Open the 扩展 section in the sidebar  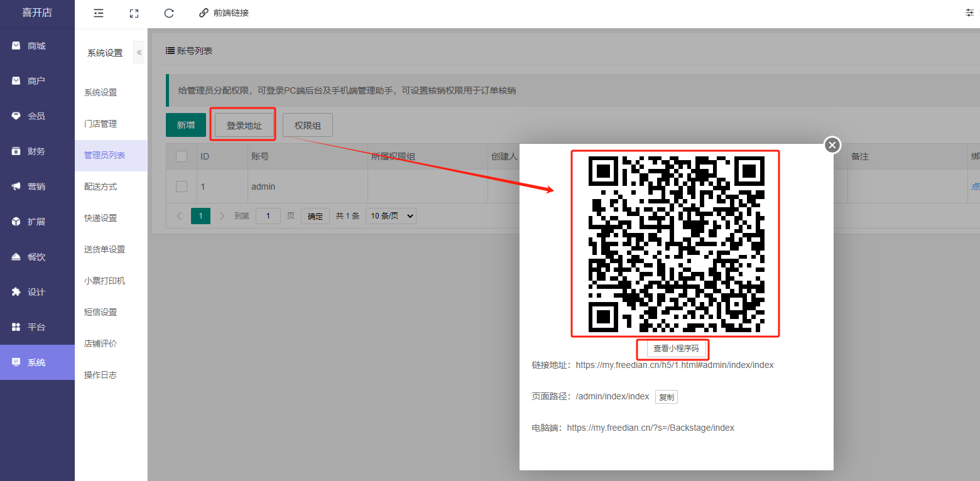click(37, 222)
